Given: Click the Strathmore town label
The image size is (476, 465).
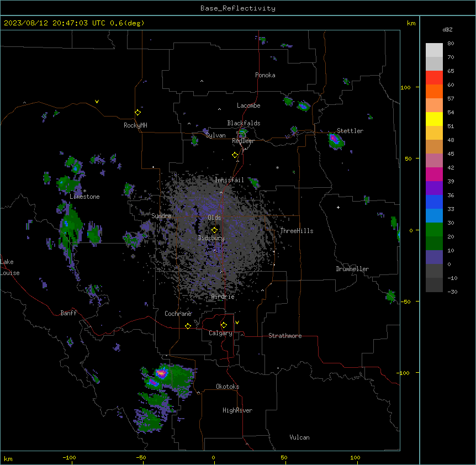Looking at the screenshot, I should (x=285, y=336).
